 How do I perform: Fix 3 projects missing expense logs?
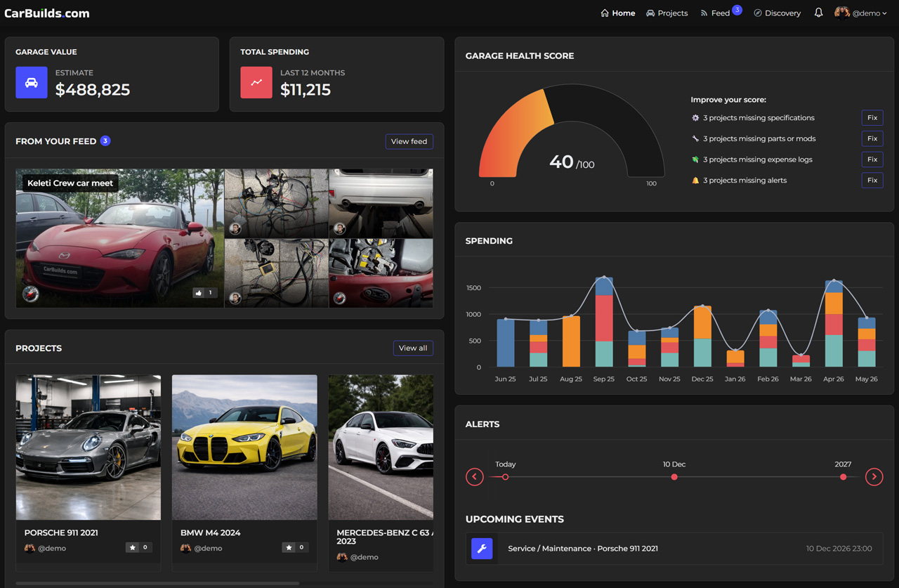click(872, 159)
